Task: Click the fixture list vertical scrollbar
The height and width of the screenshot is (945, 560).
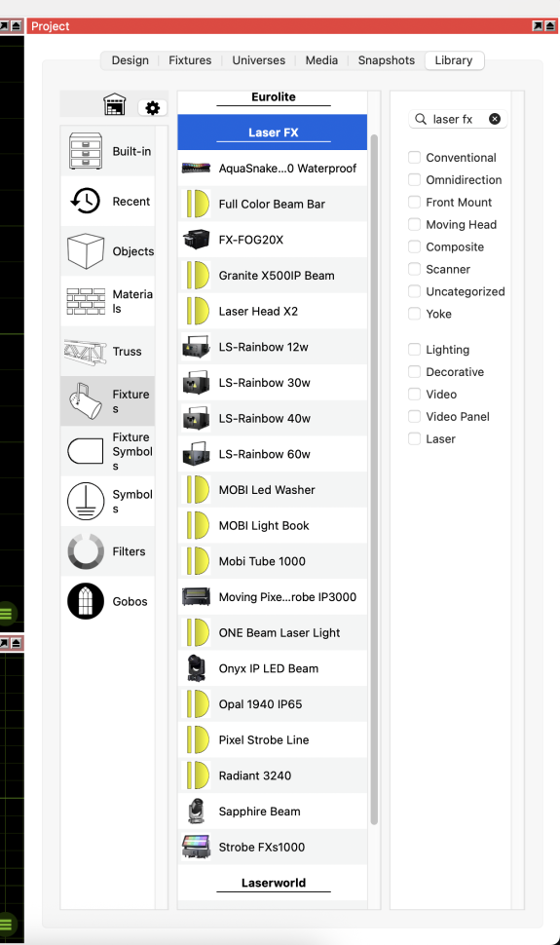Action: pyautogui.click(x=374, y=479)
